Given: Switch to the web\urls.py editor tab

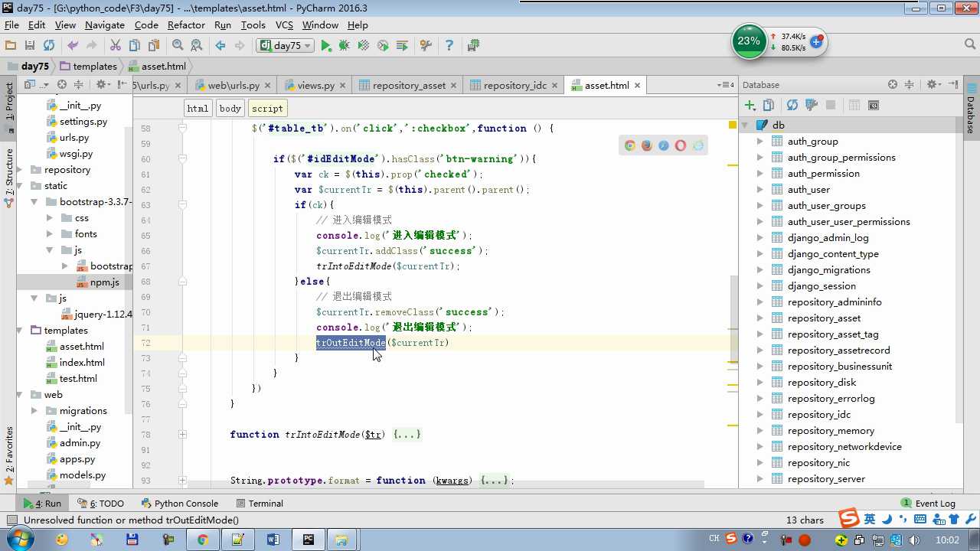Looking at the screenshot, I should 234,86.
